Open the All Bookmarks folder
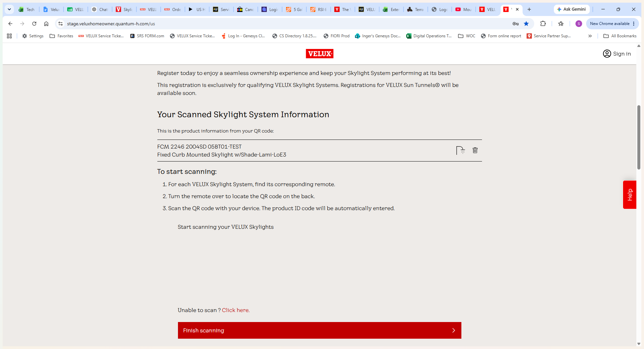This screenshot has height=349, width=644. (x=620, y=36)
